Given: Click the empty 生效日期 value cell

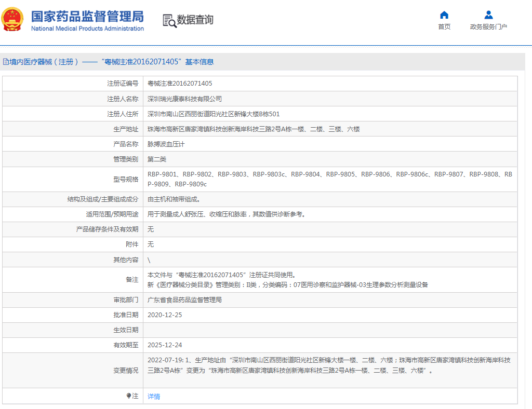Looking at the screenshot, I should (330, 330).
